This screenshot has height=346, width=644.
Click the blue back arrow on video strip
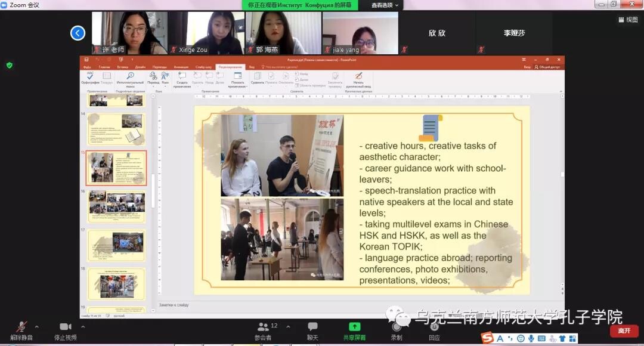(78, 33)
